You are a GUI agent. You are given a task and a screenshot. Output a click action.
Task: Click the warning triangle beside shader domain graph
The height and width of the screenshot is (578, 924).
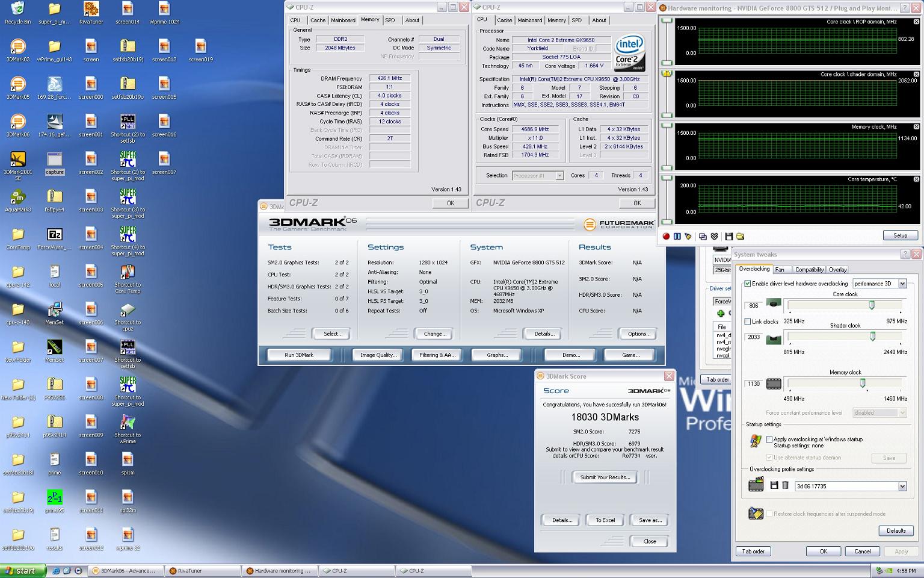click(667, 73)
